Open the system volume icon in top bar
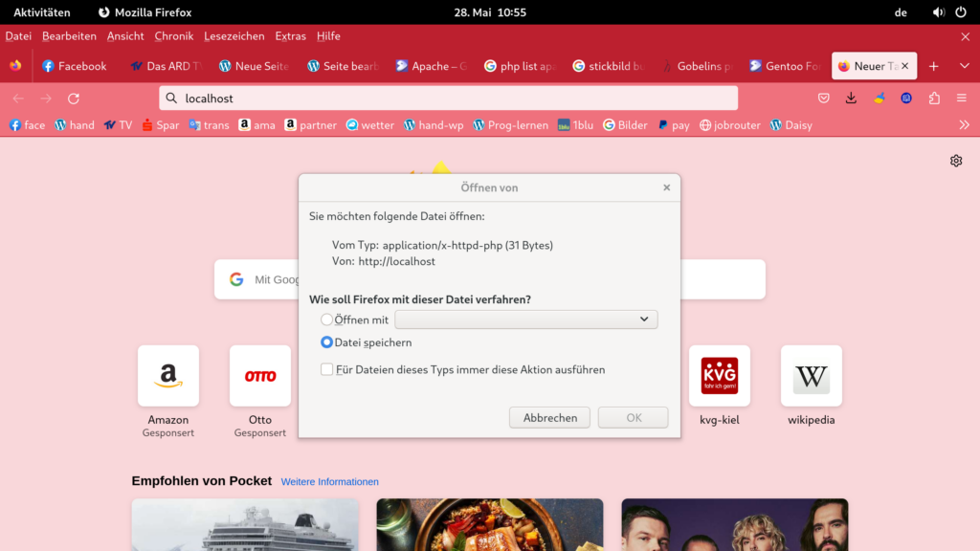The height and width of the screenshot is (551, 980). click(x=938, y=12)
